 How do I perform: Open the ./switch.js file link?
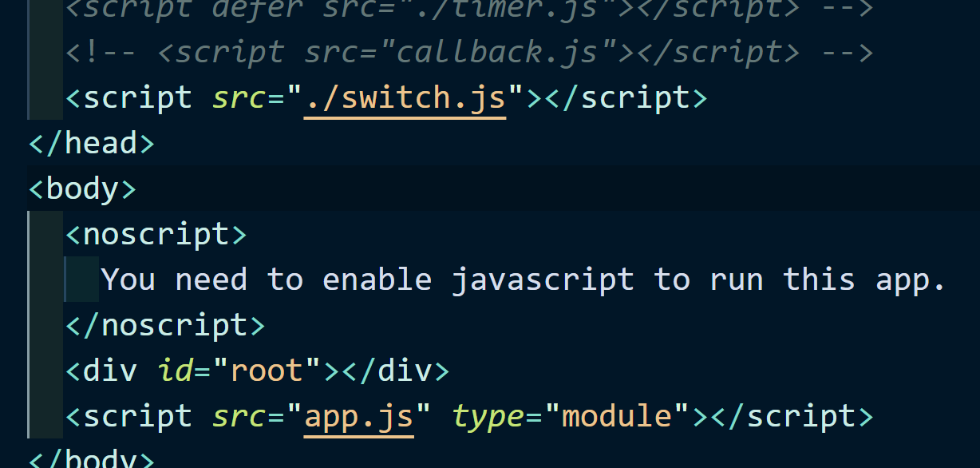pyautogui.click(x=404, y=96)
